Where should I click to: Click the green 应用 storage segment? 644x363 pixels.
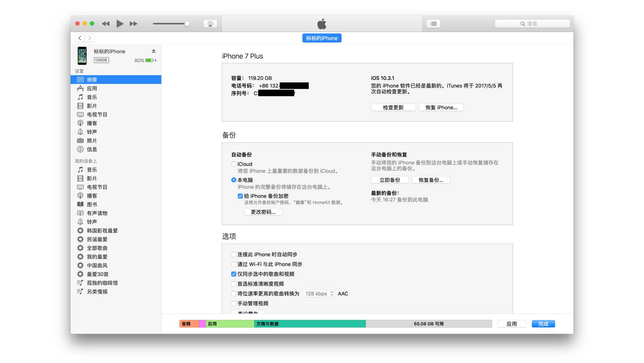(230, 324)
